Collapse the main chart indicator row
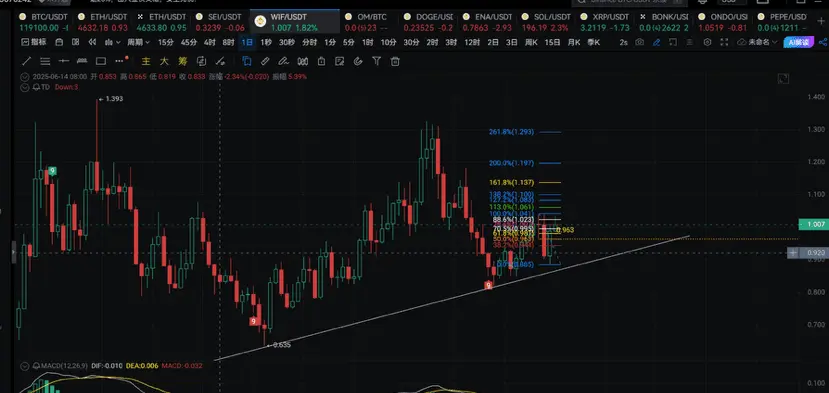Screen dimensions: 829x393 [x=24, y=77]
